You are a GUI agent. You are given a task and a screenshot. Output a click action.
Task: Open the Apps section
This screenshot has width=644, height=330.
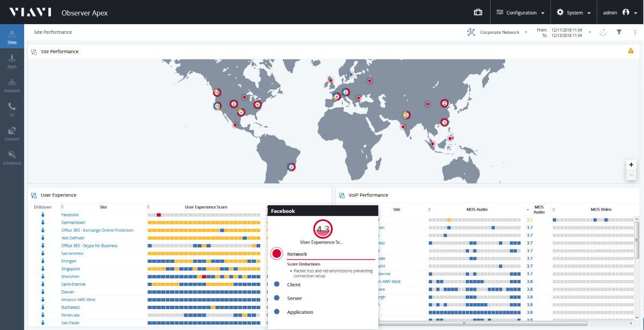click(x=12, y=62)
